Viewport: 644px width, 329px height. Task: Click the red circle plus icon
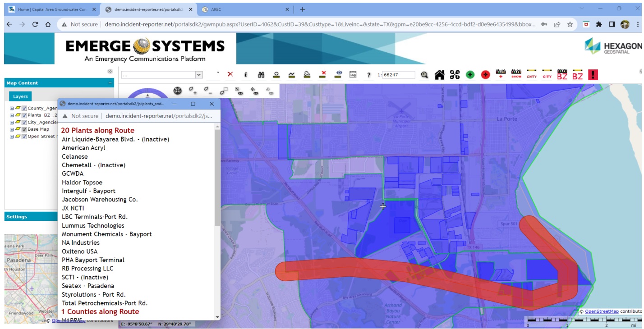pos(485,75)
